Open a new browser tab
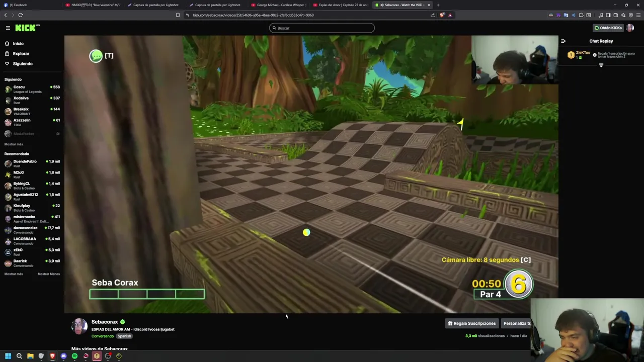The height and width of the screenshot is (362, 644). [438, 5]
